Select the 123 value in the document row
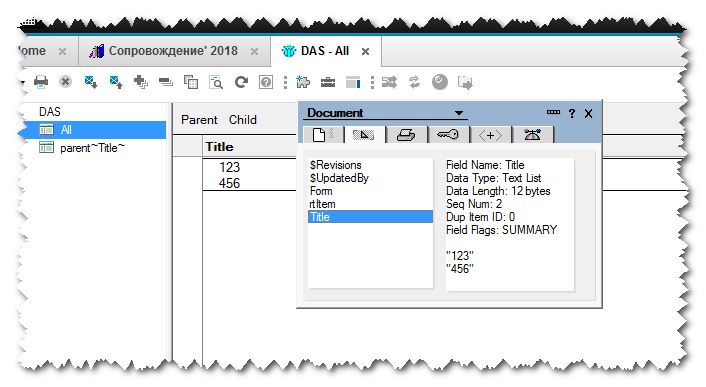706x387 pixels. [x=230, y=167]
